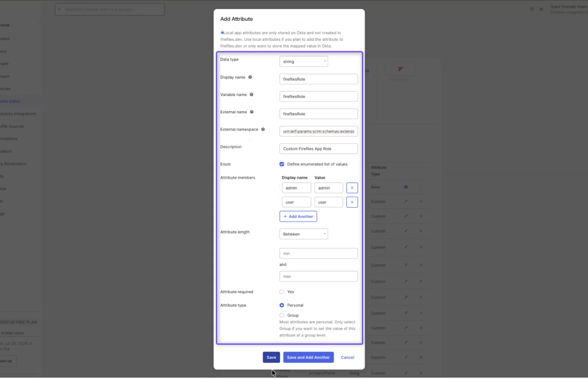
Task: Click the user Display name member field
Action: pyautogui.click(x=296, y=202)
